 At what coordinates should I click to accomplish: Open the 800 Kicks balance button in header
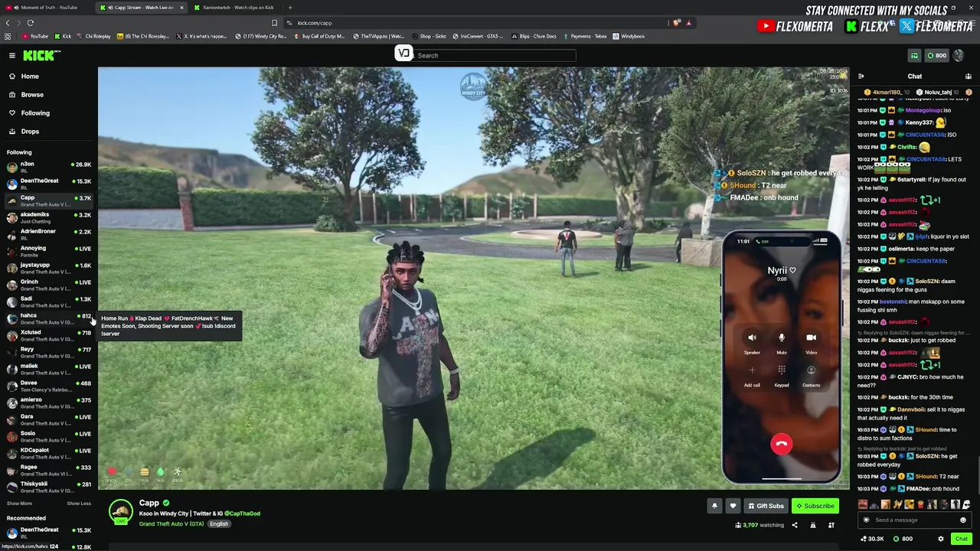[936, 55]
